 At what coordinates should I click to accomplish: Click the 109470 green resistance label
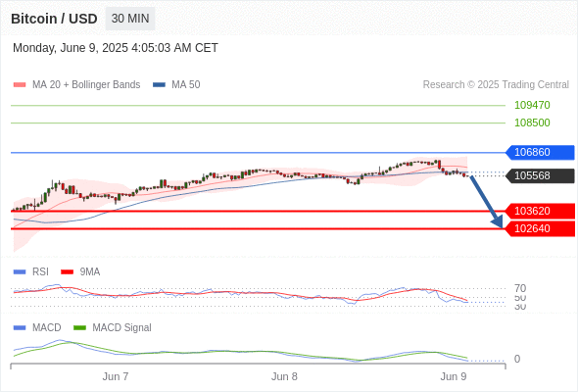coord(532,105)
